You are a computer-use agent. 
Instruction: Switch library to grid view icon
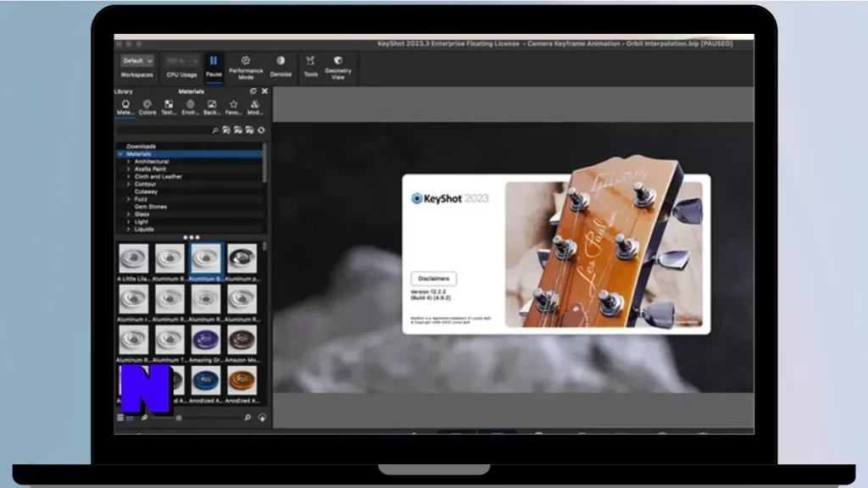pos(130,418)
